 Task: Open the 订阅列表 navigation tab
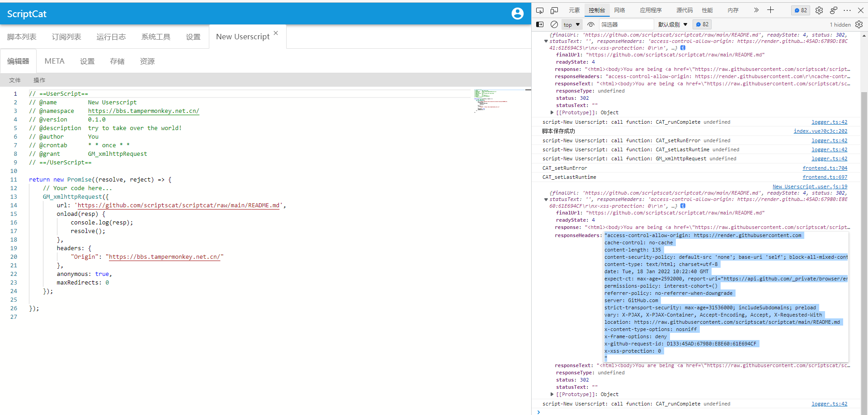(66, 37)
